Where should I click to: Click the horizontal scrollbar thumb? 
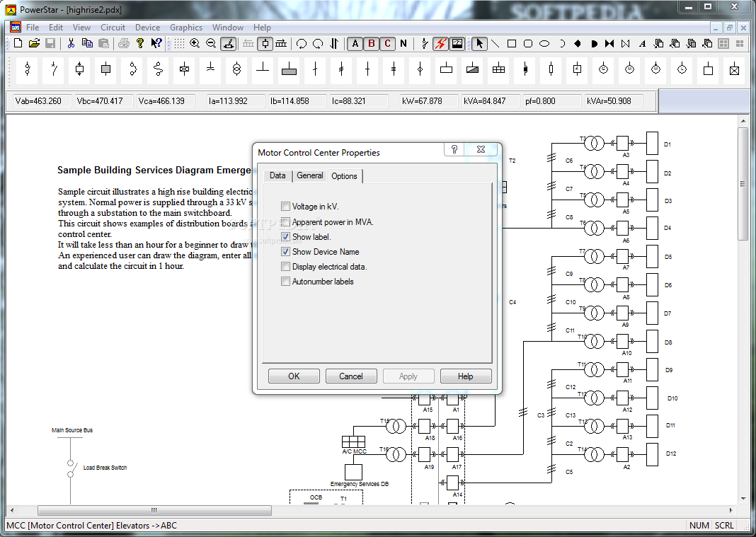(x=154, y=510)
